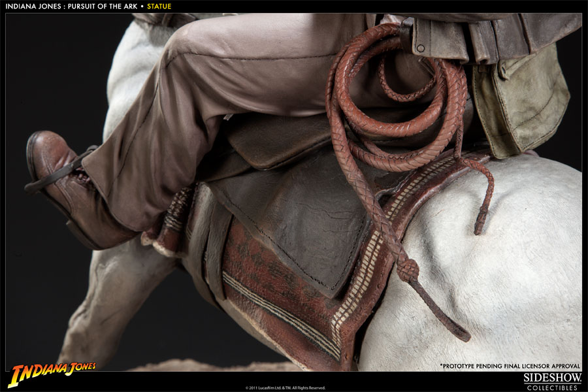The image size is (588, 392).
Task: Click the Indiana Jones logo
Action: [52, 373]
